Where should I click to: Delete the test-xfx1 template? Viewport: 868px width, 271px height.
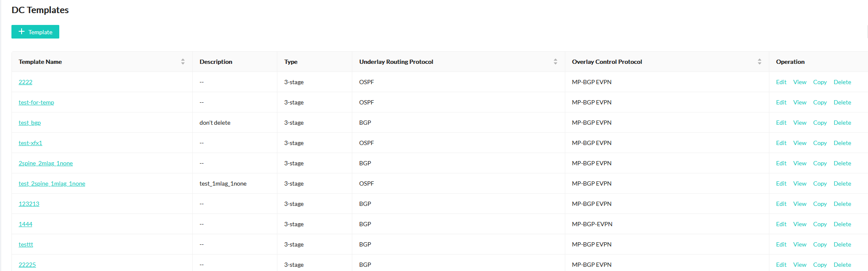(x=842, y=143)
